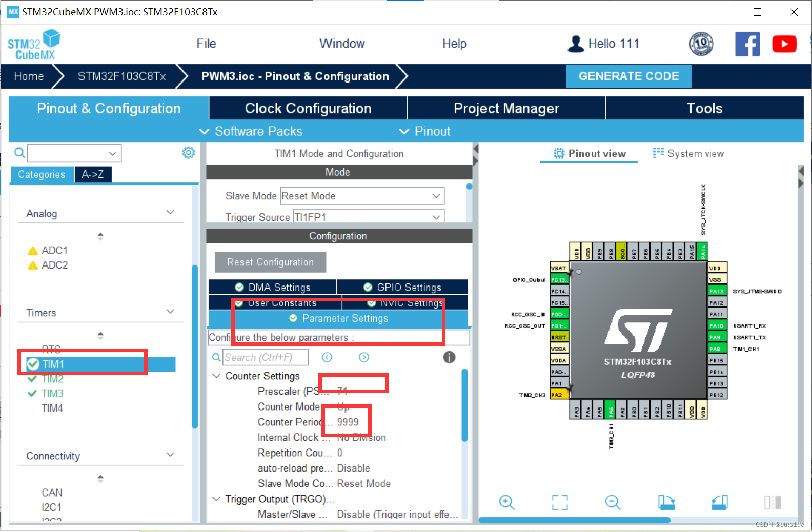Open the Window menu

(342, 44)
